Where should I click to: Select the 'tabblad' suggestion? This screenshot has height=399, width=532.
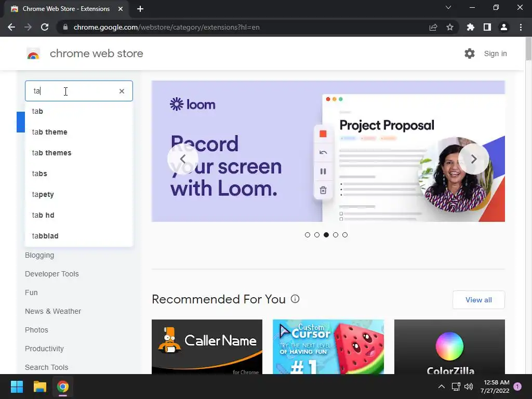pos(79,236)
